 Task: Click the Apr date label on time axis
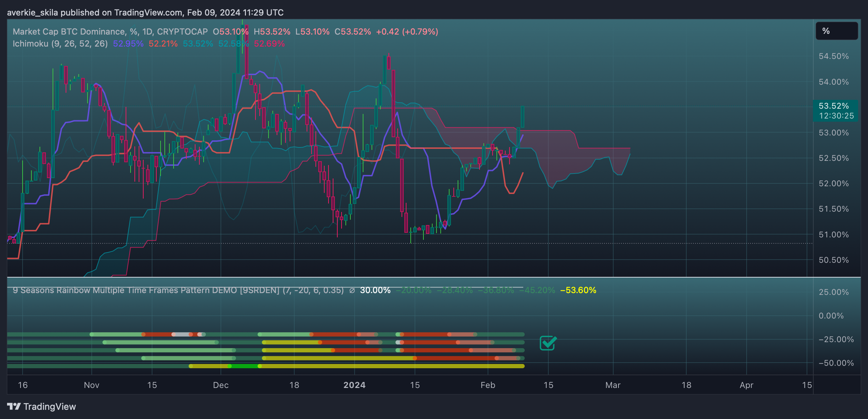[x=747, y=385]
